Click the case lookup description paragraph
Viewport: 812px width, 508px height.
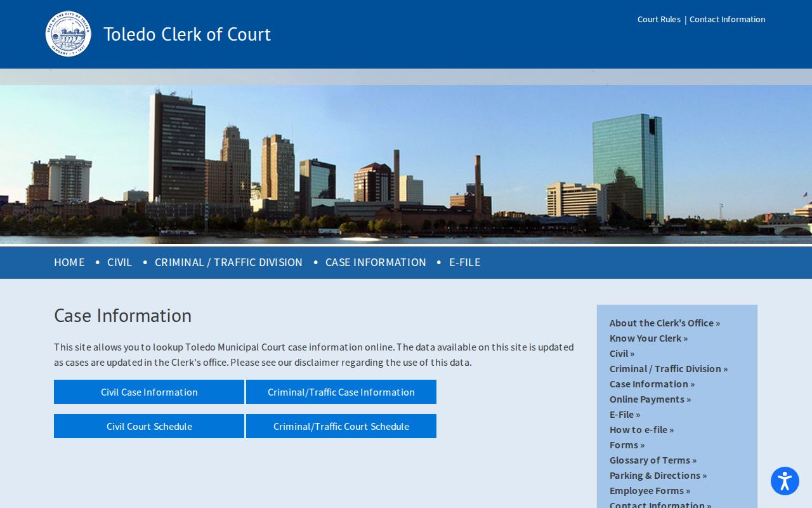tap(314, 355)
